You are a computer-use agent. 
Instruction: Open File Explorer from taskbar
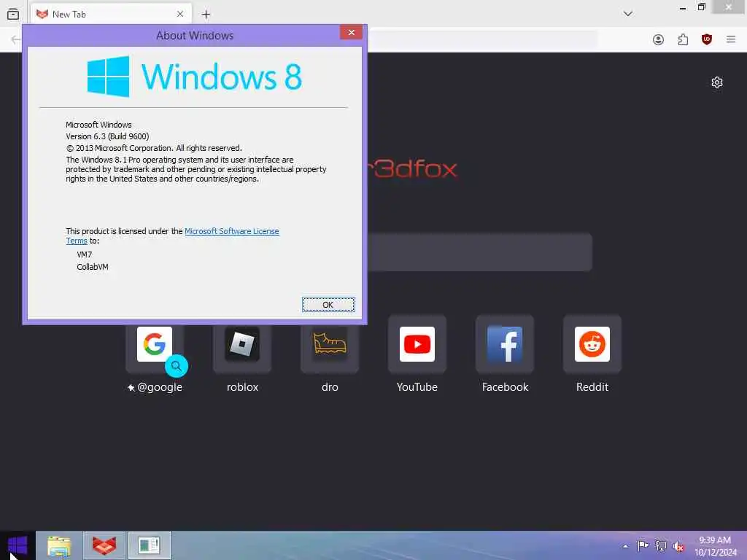point(60,545)
